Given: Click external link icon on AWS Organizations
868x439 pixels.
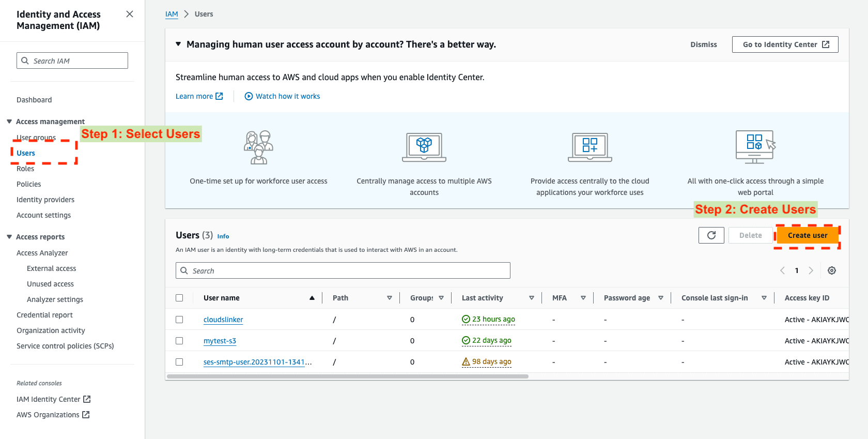Looking at the screenshot, I should 86,415.
